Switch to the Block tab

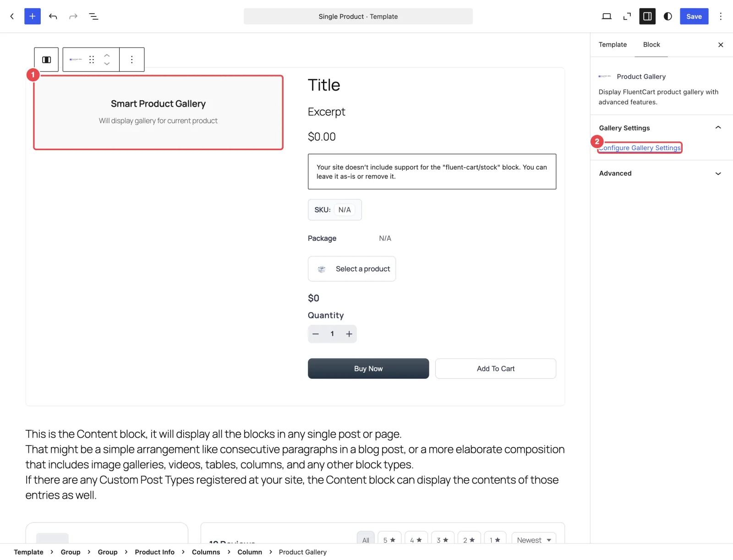pos(651,45)
